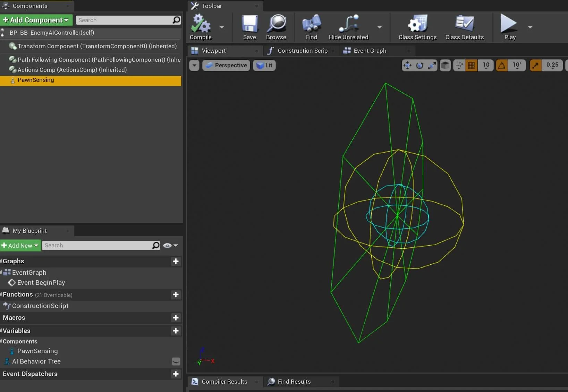Focus the Components search field
This screenshot has height=392, width=568.
[124, 20]
